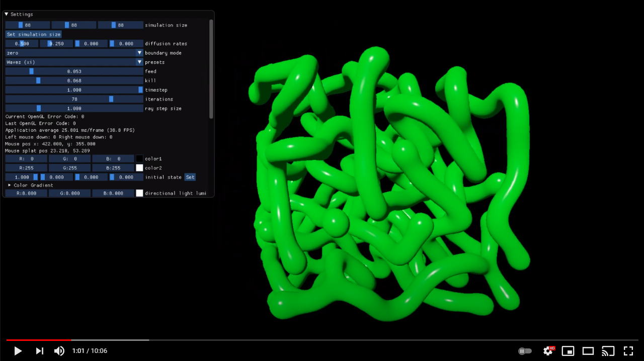644x361 pixels.
Task: Click the first simulation size slider
Action: click(28, 25)
